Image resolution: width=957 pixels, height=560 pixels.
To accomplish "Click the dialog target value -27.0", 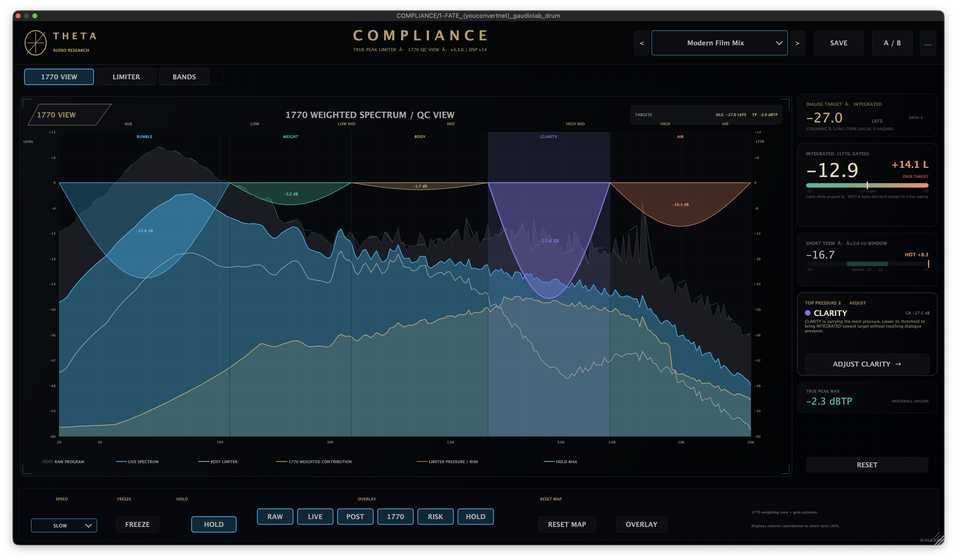I will pyautogui.click(x=824, y=118).
